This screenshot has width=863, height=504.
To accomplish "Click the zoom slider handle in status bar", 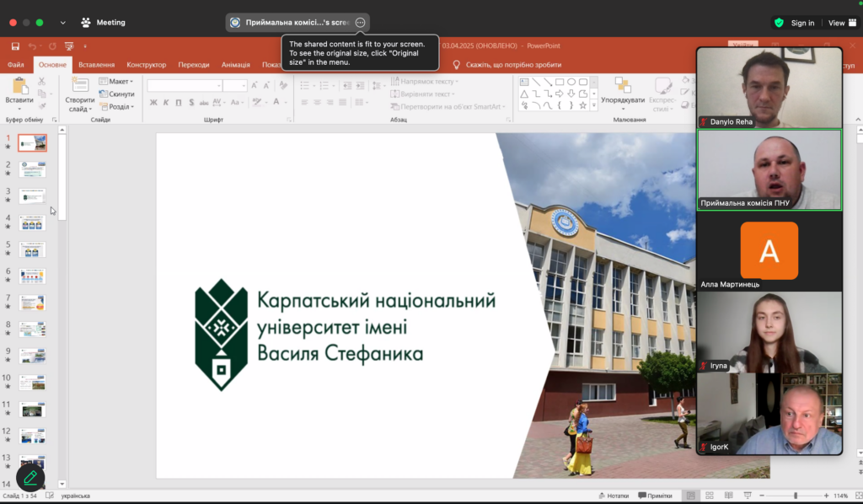I will (796, 496).
